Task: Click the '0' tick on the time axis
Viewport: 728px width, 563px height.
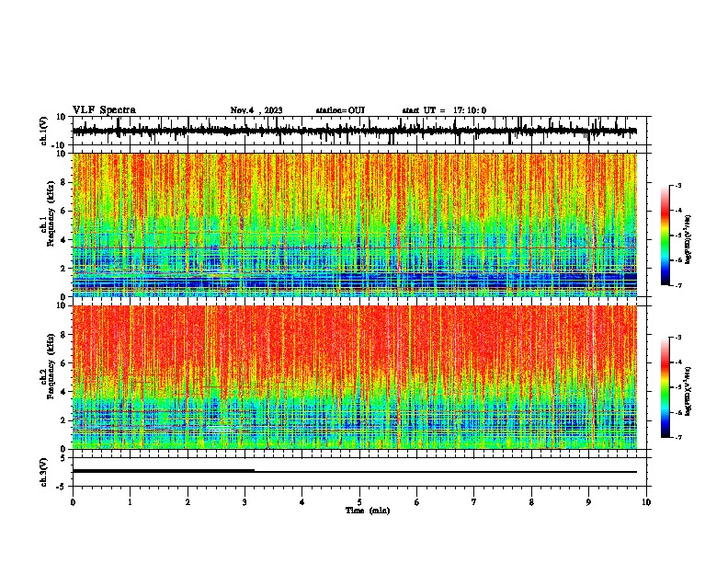Action: pyautogui.click(x=73, y=502)
